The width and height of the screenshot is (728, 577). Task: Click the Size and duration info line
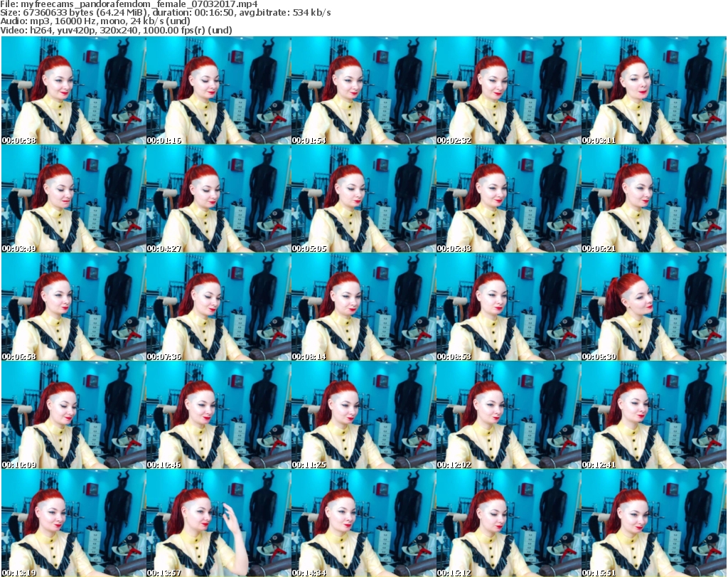point(165,13)
